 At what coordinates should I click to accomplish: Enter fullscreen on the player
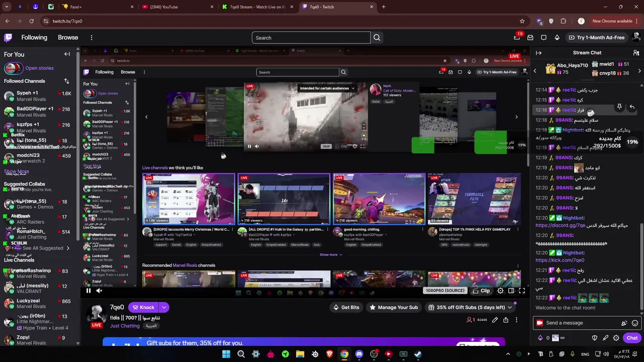coord(522,291)
